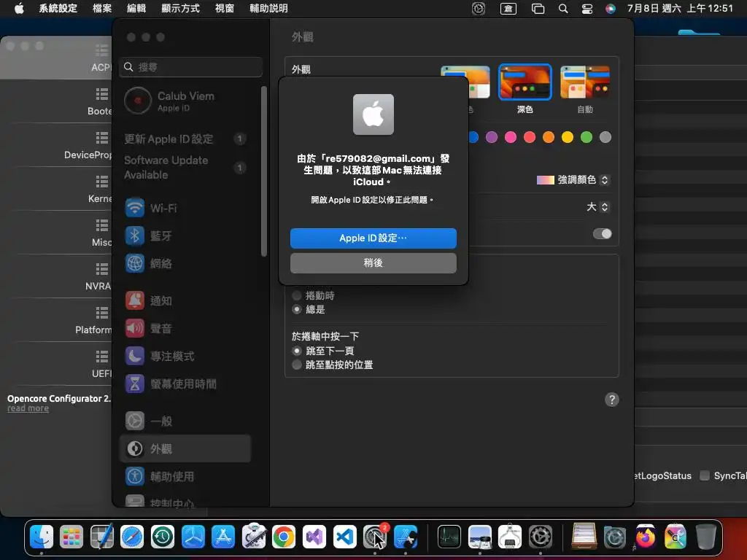This screenshot has width=747, height=560.
Task: Click Siri icon in menu bar
Action: [611, 9]
